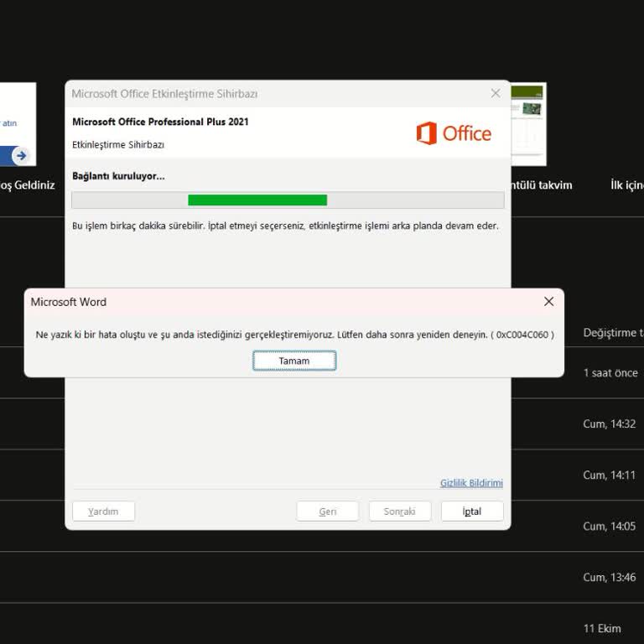Click the Geri button in the wizard
Screen dimensions: 644x644
(x=327, y=511)
